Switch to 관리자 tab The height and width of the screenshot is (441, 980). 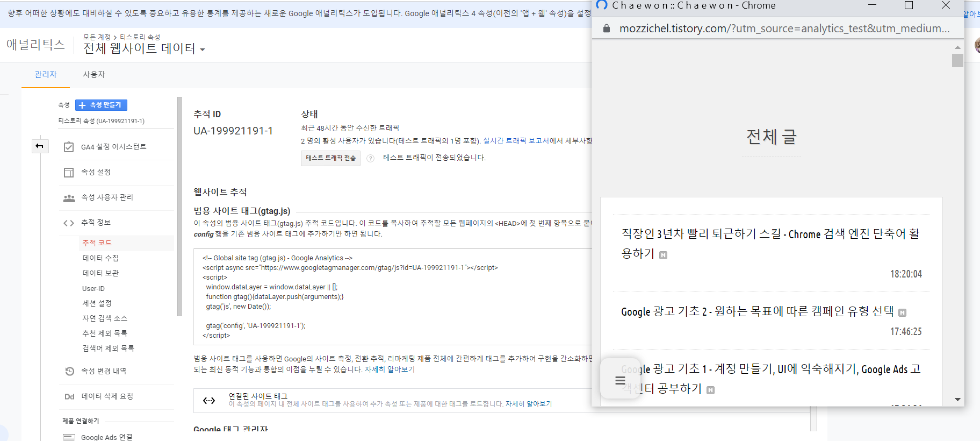point(46,75)
